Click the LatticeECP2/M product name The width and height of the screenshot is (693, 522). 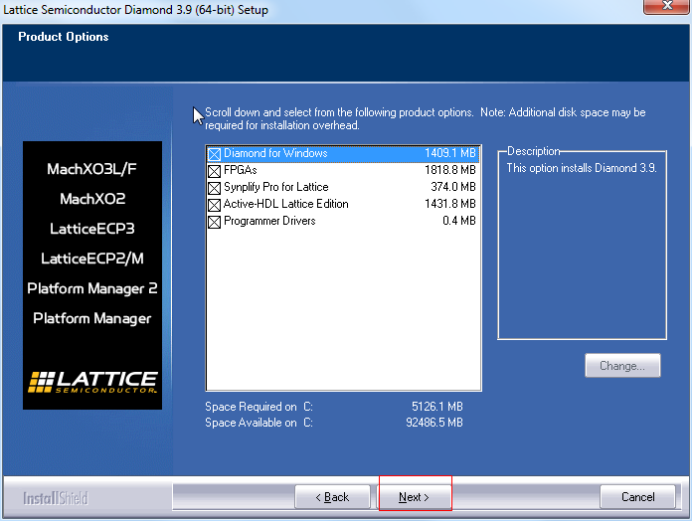pos(92,259)
